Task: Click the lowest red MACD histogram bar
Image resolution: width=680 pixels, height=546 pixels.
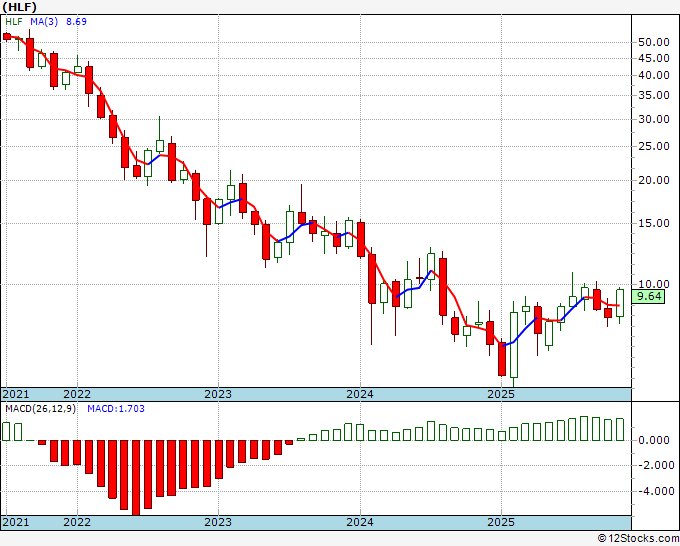Action: pyautogui.click(x=136, y=478)
